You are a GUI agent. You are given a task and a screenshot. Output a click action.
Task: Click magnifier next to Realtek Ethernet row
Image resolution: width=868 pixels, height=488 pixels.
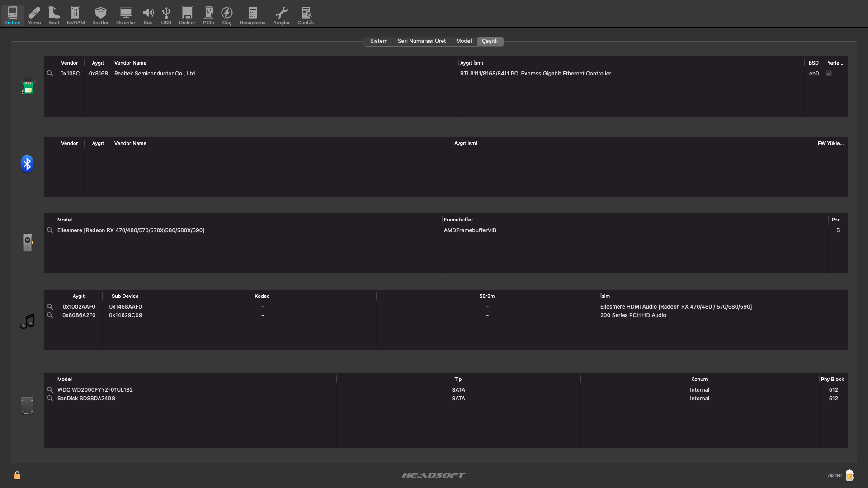[x=50, y=74]
